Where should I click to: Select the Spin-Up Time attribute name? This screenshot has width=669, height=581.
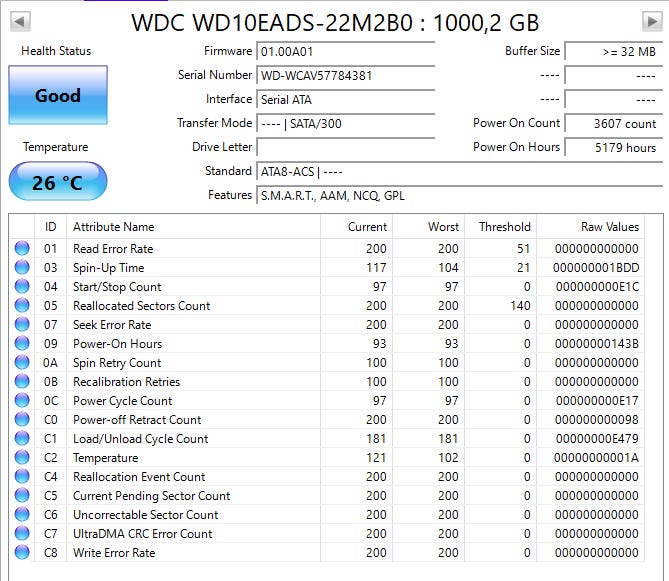point(108,267)
